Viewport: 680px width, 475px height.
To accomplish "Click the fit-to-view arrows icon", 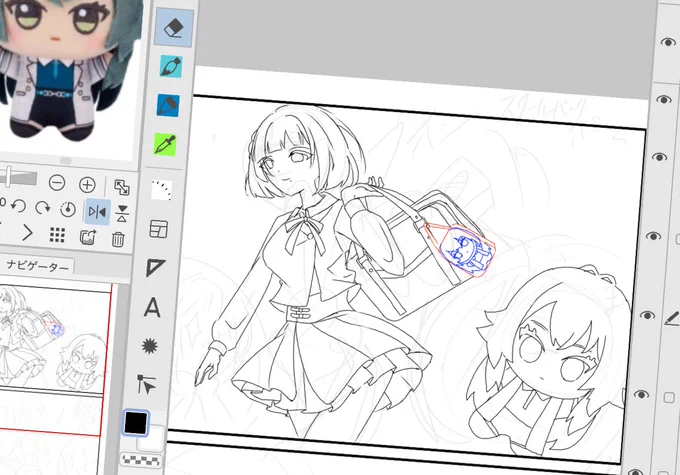I will tap(121, 187).
